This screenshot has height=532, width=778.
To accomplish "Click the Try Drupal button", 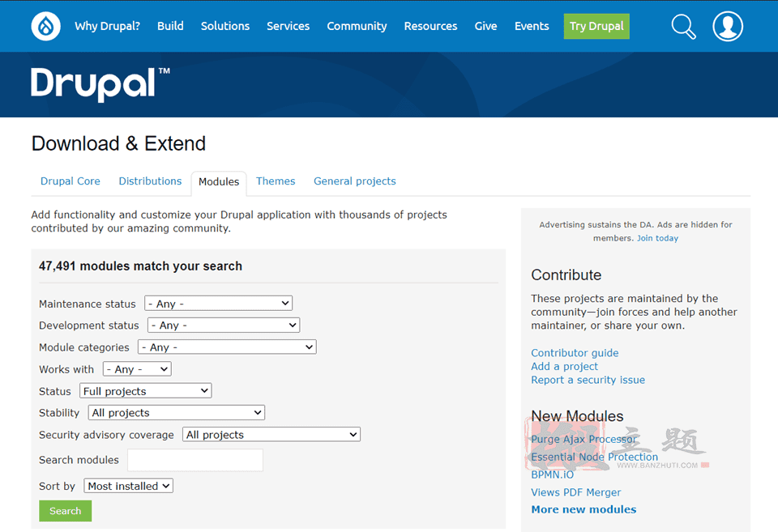I will click(596, 26).
